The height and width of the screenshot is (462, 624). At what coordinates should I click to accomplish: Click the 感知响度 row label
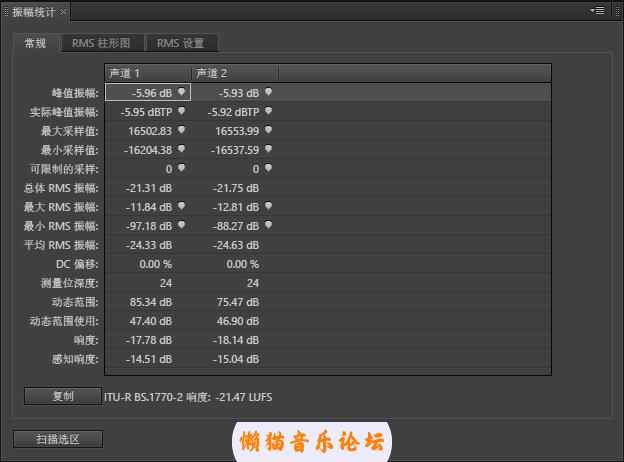75,359
